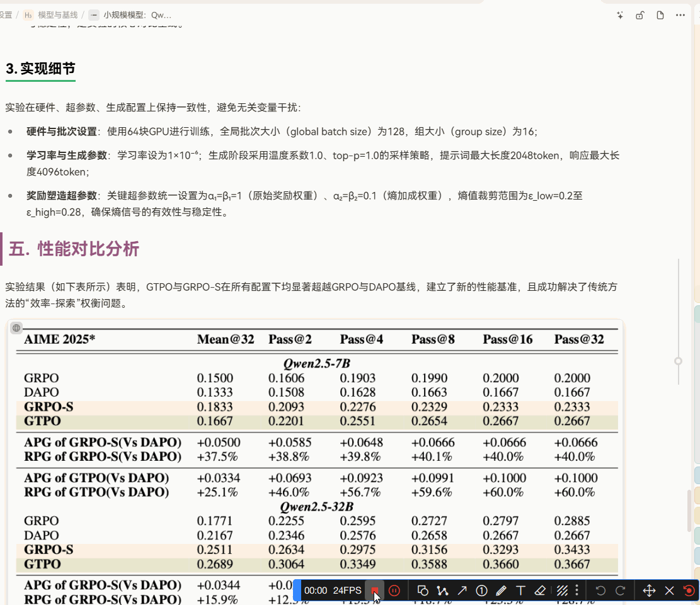The width and height of the screenshot is (700, 605).
Task: Select the mosaic blur annotation tool
Action: (x=562, y=591)
